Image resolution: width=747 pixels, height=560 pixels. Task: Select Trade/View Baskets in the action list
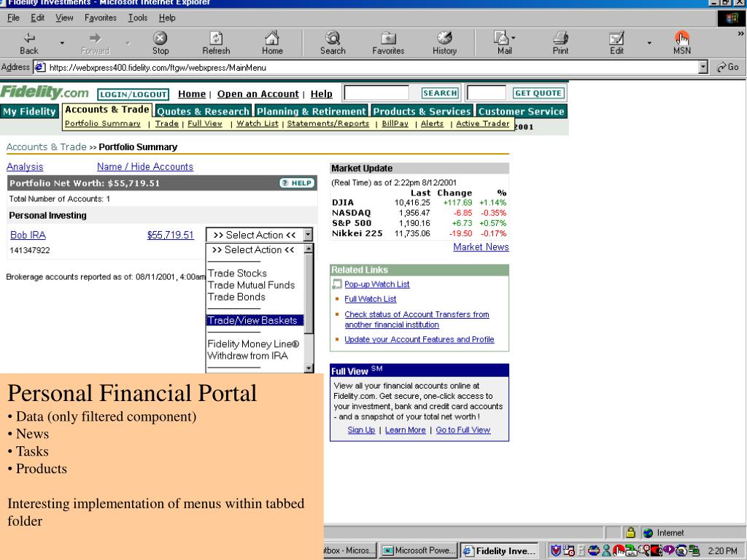255,321
